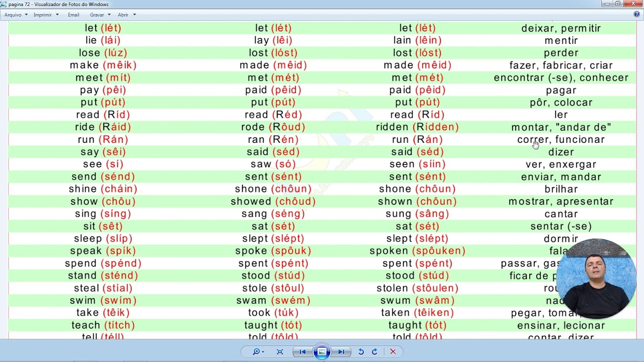Click translation 'fazer, fabricar, criar'
The height and width of the screenshot is (362, 644).
click(561, 65)
